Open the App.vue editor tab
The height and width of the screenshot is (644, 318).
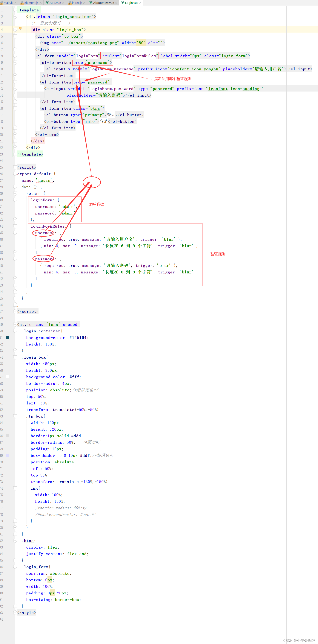pos(55,3)
